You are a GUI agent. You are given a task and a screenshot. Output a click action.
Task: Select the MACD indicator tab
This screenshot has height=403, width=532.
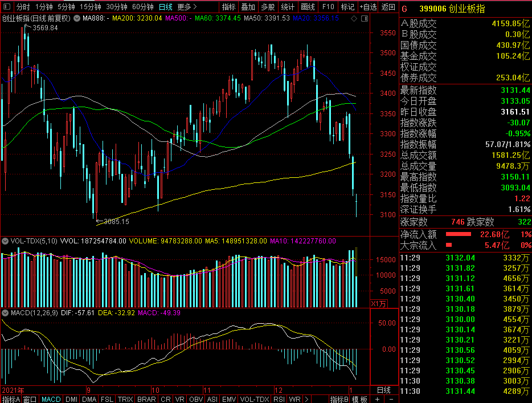[51, 399]
